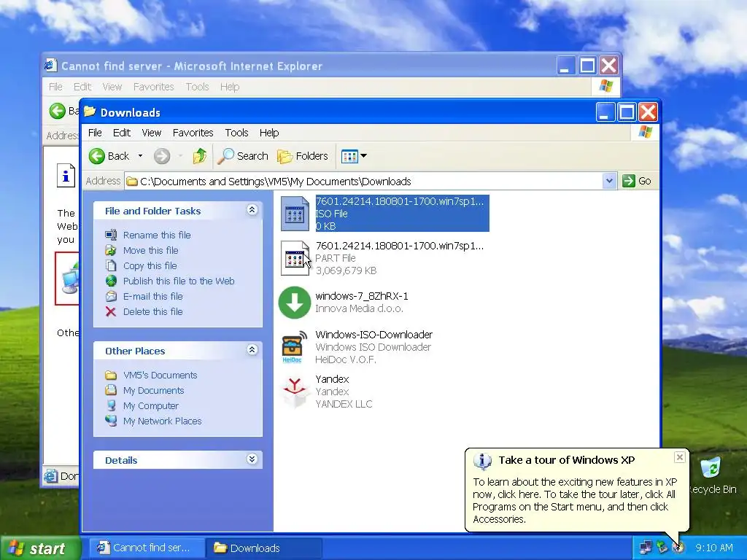Switch to Cannot find server taskbar button
747x560 pixels.
147,548
